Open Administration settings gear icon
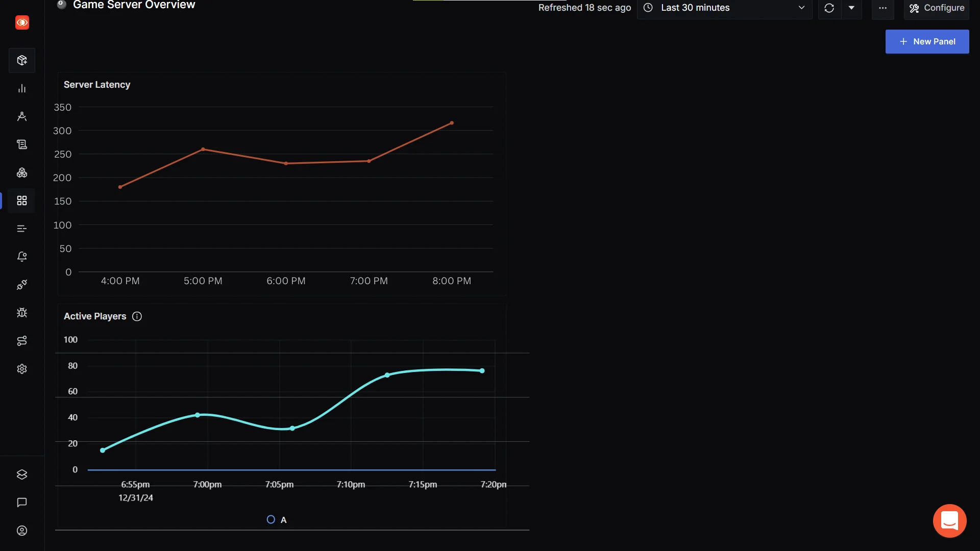The height and width of the screenshot is (551, 980). tap(22, 369)
